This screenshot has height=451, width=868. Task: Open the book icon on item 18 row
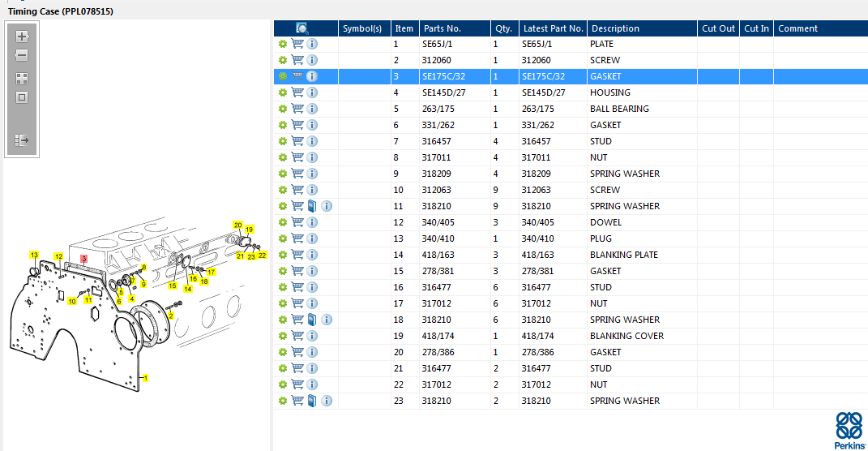click(312, 320)
